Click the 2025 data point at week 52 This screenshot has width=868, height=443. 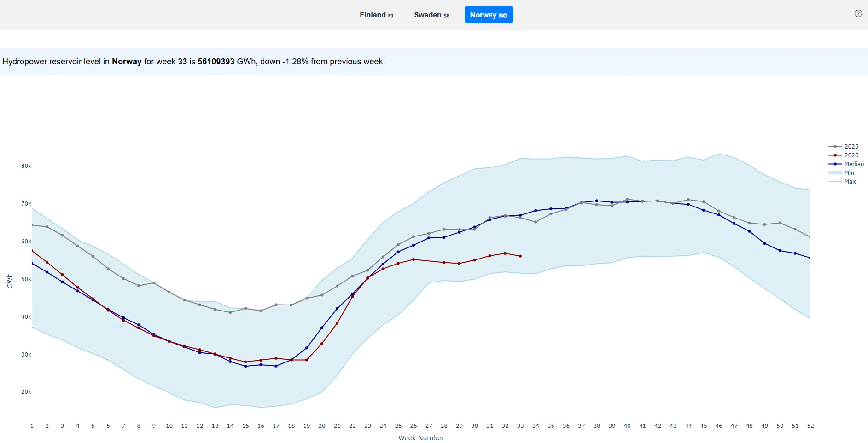pyautogui.click(x=810, y=237)
